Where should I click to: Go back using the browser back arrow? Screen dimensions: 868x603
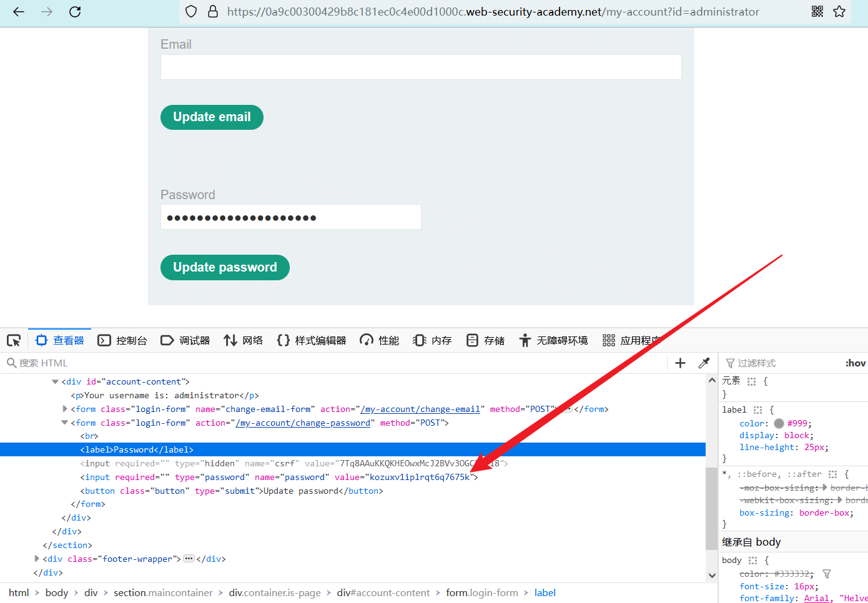point(19,11)
